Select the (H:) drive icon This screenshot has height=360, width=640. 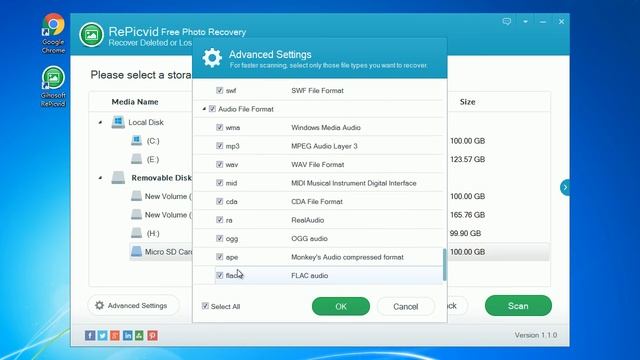pyautogui.click(x=137, y=233)
